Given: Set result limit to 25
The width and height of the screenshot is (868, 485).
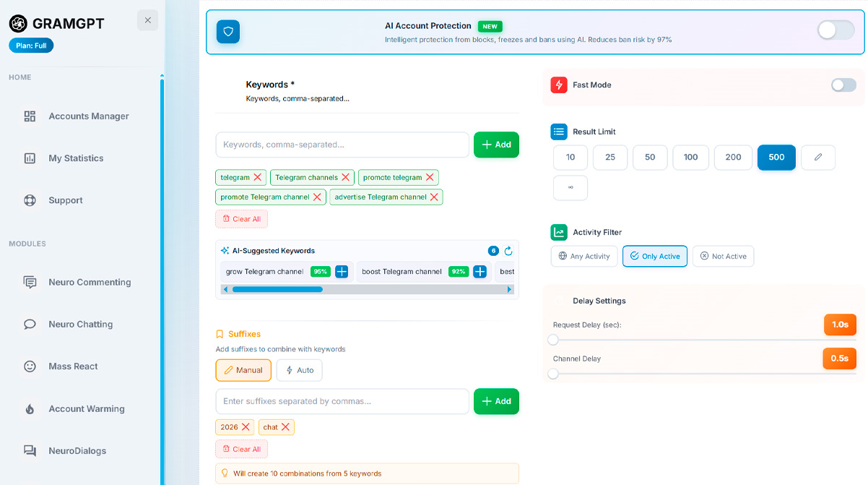Looking at the screenshot, I should point(610,158).
